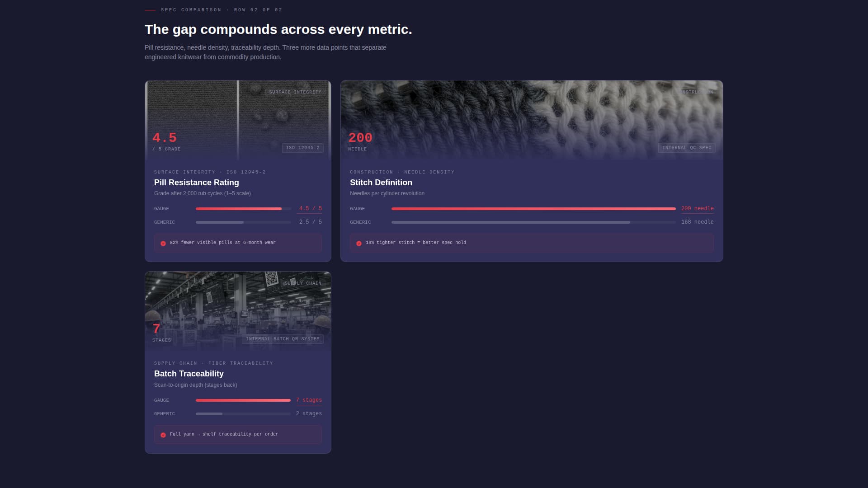Click check icon beside '19% tighter stitch'
This screenshot has height=488, width=868.
(359, 243)
